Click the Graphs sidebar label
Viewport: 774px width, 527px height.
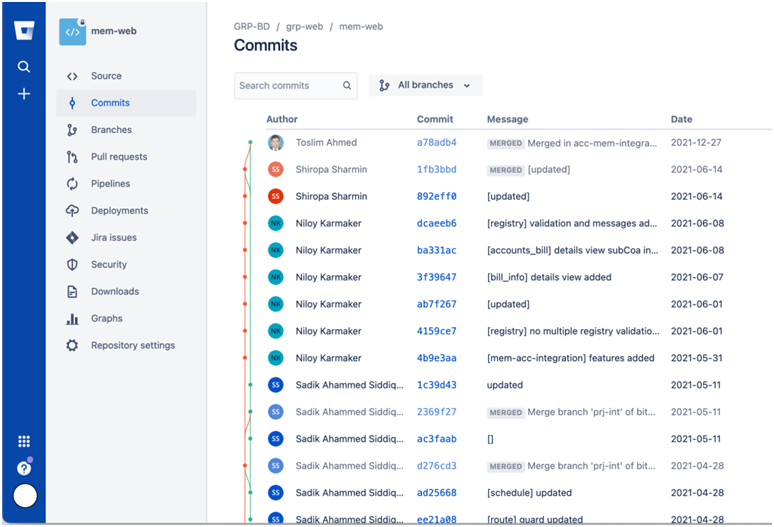107,318
